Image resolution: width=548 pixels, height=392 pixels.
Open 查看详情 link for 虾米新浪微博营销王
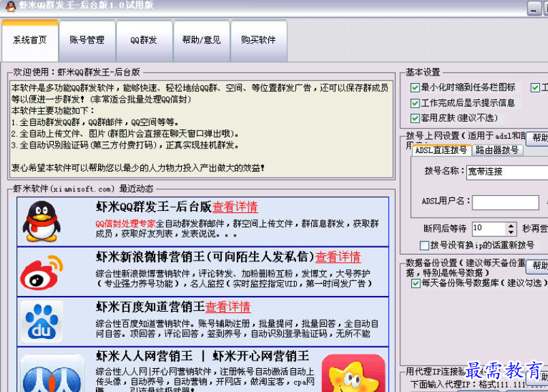point(338,257)
